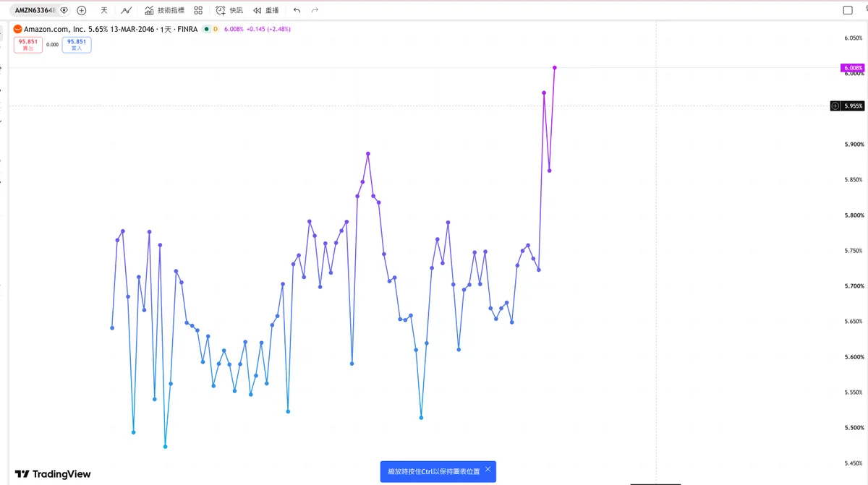
Task: Click the 6.050% price axis label
Action: pyautogui.click(x=854, y=38)
